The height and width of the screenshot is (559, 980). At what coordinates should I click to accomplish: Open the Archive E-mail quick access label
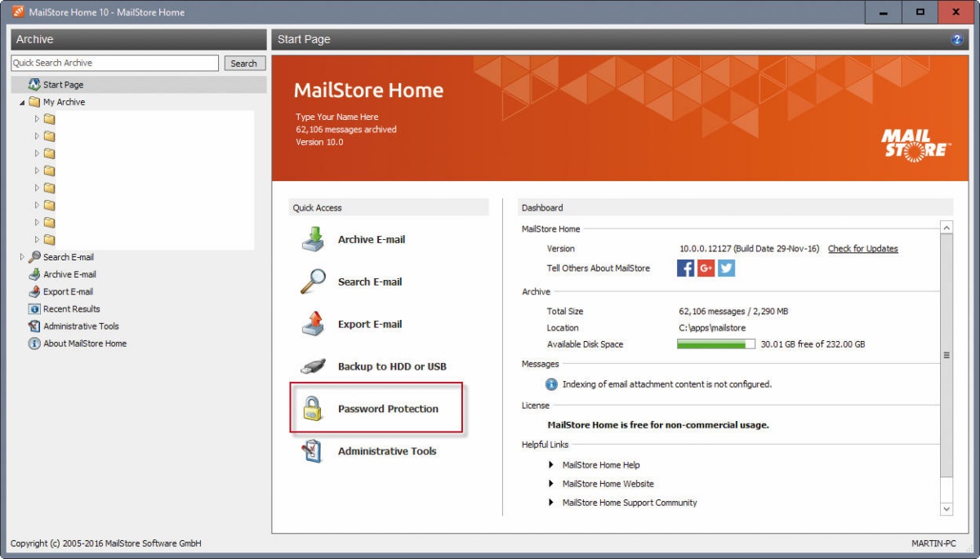(x=372, y=240)
